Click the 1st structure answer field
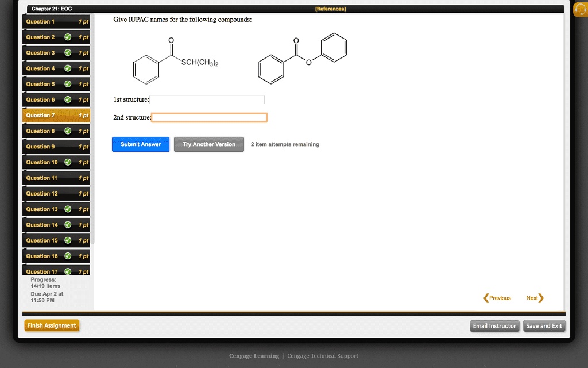 (x=207, y=99)
